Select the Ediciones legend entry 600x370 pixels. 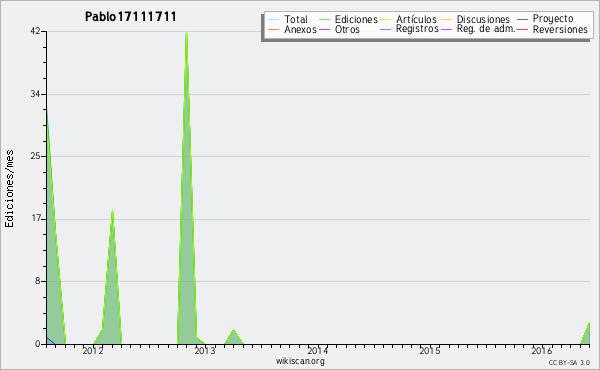(356, 19)
